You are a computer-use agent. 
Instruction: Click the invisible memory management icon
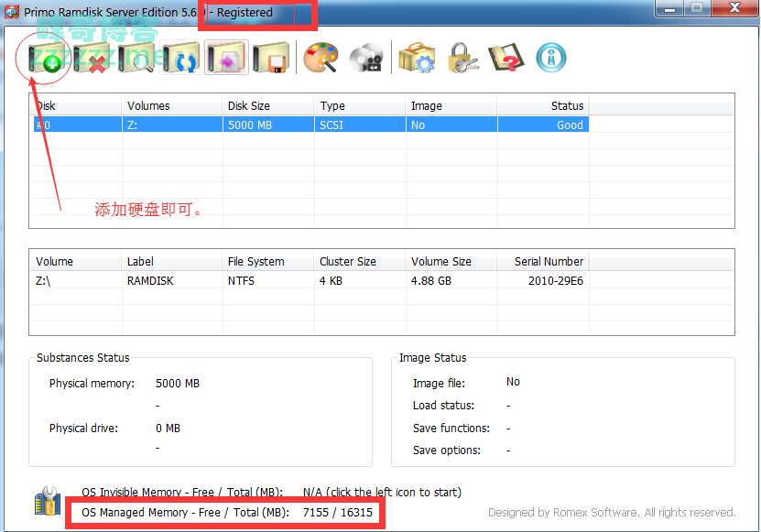pos(48,502)
